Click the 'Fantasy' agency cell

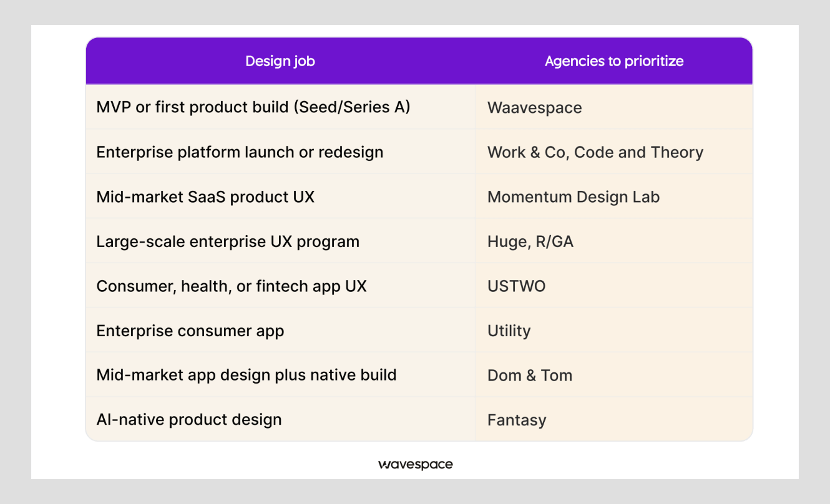614,419
